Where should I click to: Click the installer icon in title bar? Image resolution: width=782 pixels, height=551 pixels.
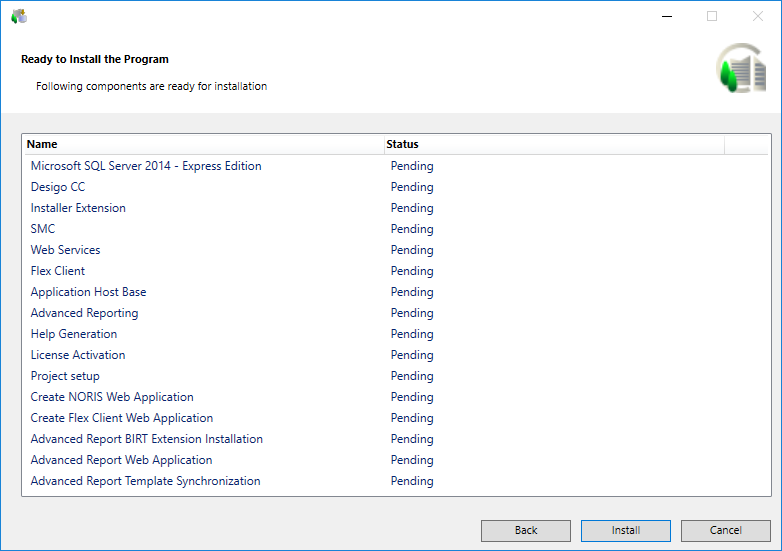pos(18,16)
